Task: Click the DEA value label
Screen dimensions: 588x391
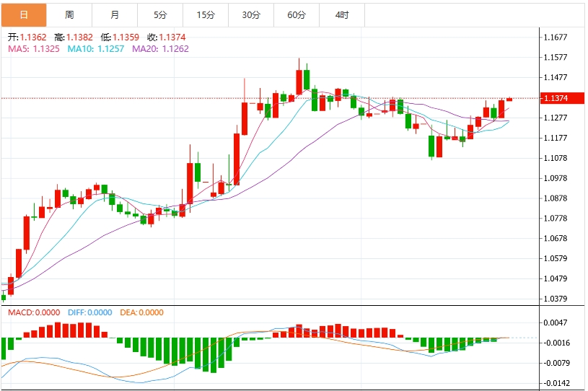Action: pyautogui.click(x=141, y=312)
